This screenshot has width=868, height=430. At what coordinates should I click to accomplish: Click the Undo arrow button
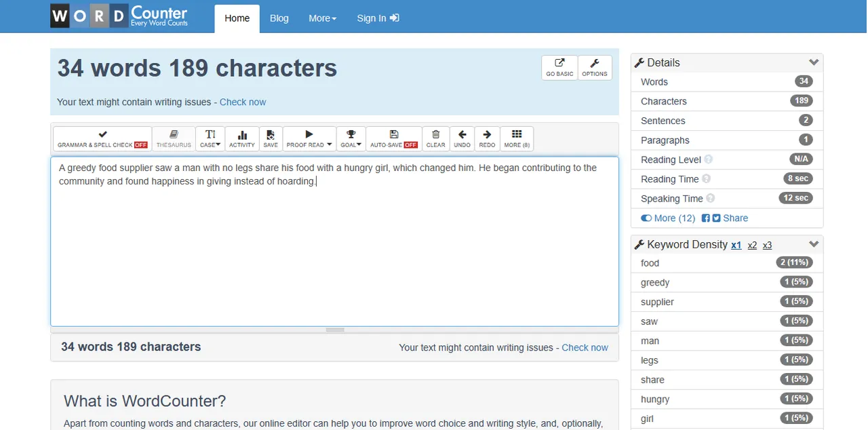(x=462, y=138)
